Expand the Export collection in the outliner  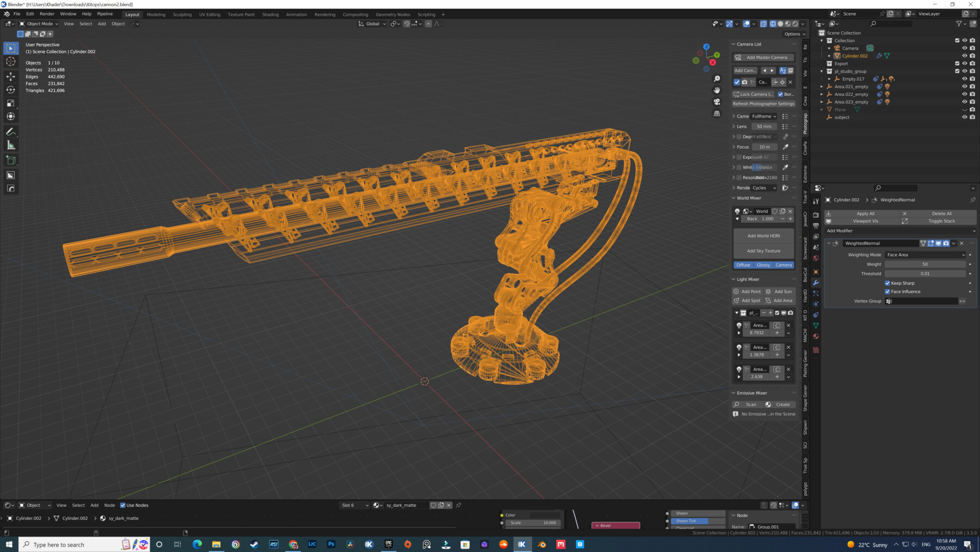[x=822, y=63]
